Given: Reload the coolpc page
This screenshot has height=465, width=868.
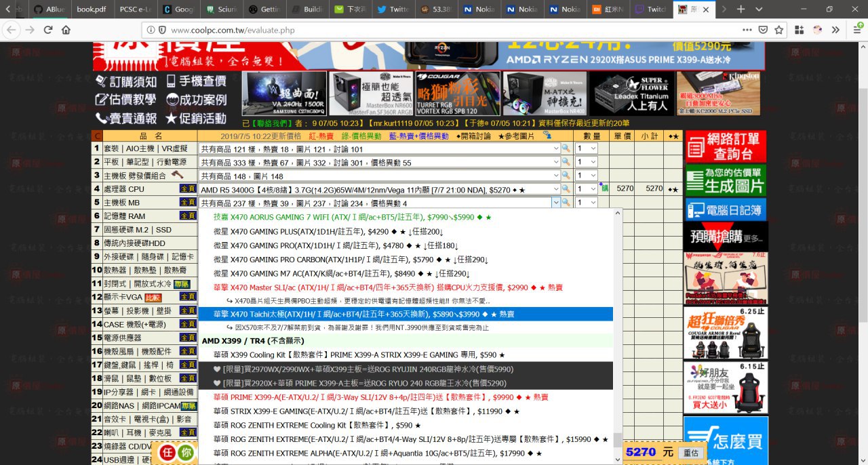Looking at the screenshot, I should [48, 30].
